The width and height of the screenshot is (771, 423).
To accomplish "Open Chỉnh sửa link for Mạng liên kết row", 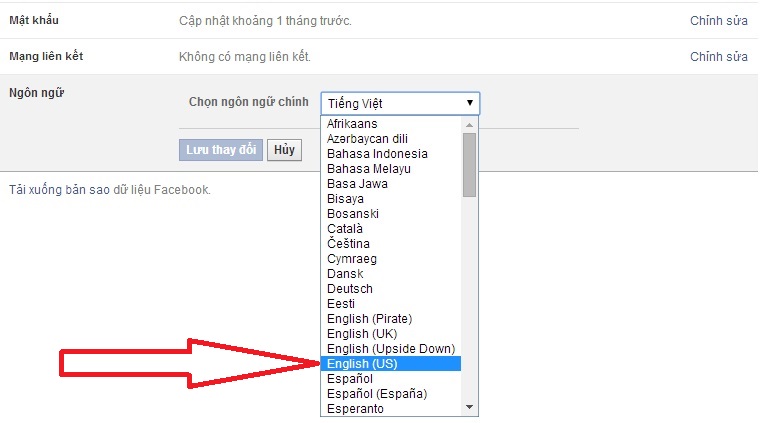I will 718,57.
